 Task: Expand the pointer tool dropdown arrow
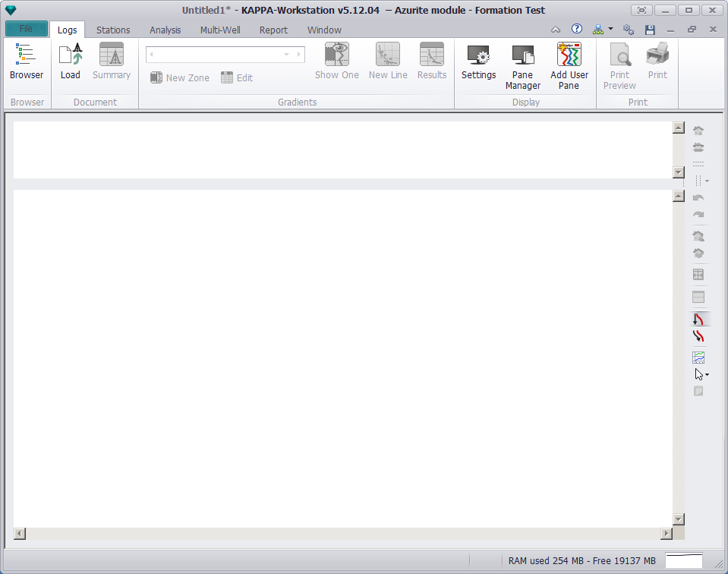click(x=707, y=374)
